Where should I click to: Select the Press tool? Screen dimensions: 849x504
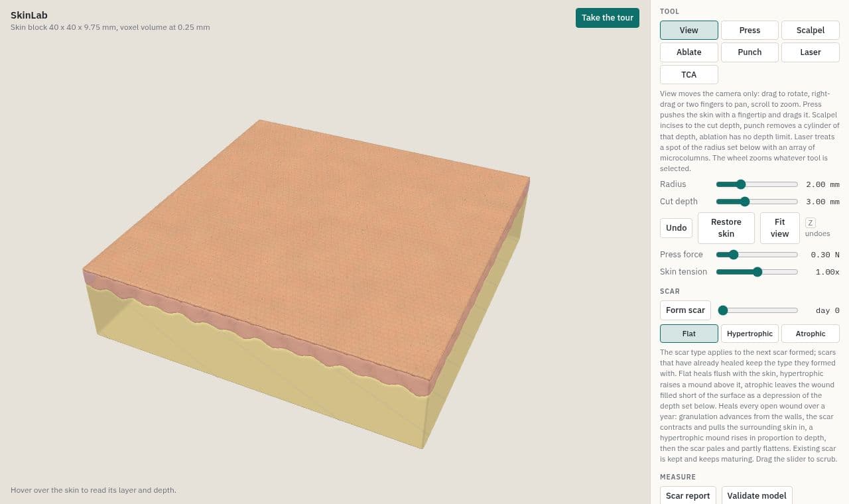(x=750, y=30)
